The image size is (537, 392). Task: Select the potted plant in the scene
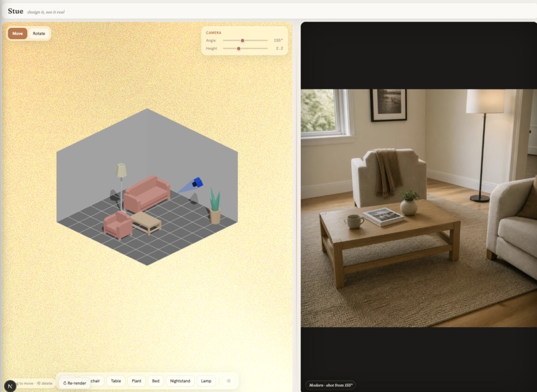215,206
